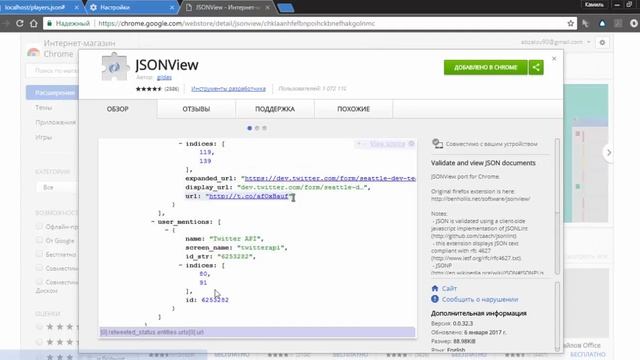
Task: Click the device compatibility icon
Action: click(437, 143)
